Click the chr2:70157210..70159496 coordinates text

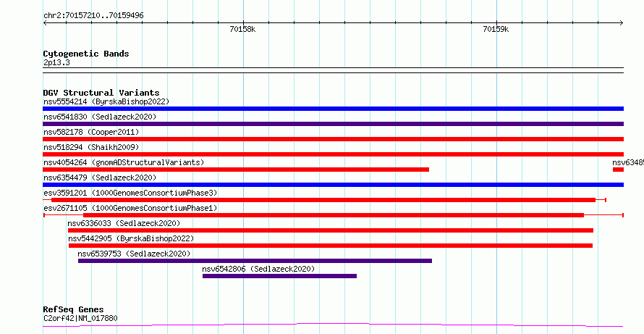93,16
